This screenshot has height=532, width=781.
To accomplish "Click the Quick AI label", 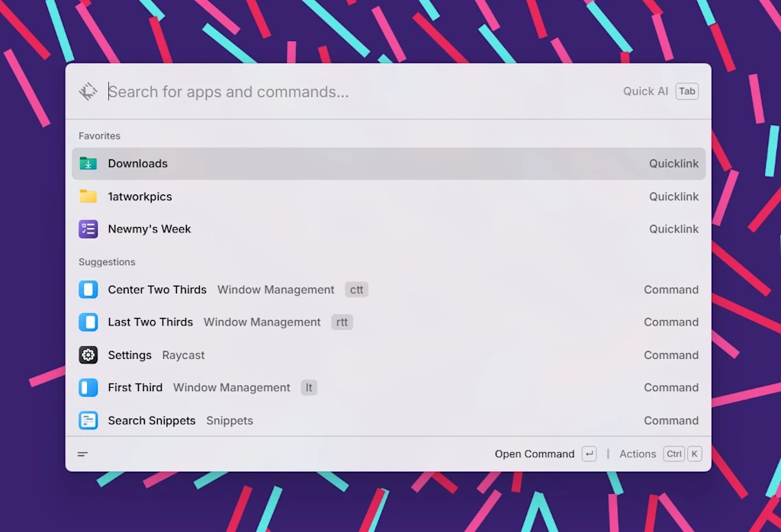I will [644, 91].
